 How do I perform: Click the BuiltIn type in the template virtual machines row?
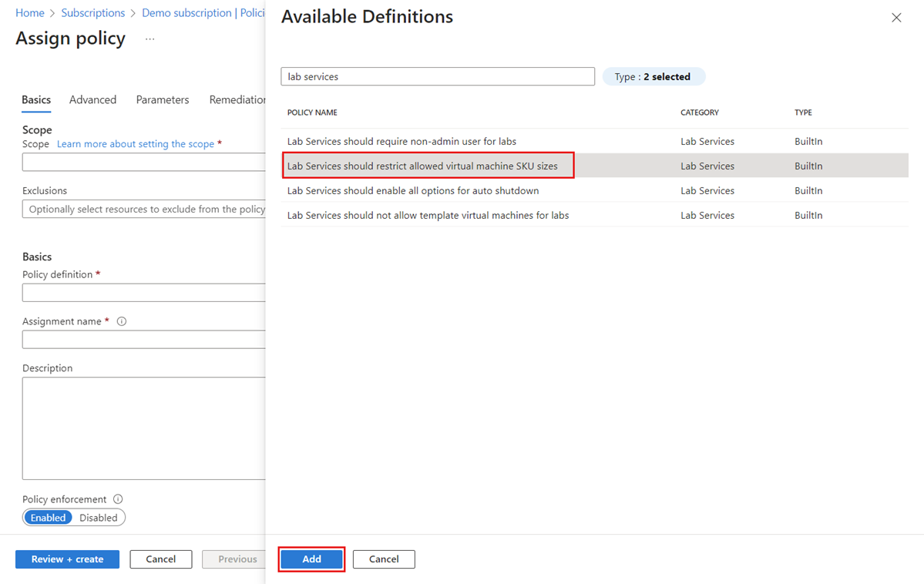[x=808, y=216]
